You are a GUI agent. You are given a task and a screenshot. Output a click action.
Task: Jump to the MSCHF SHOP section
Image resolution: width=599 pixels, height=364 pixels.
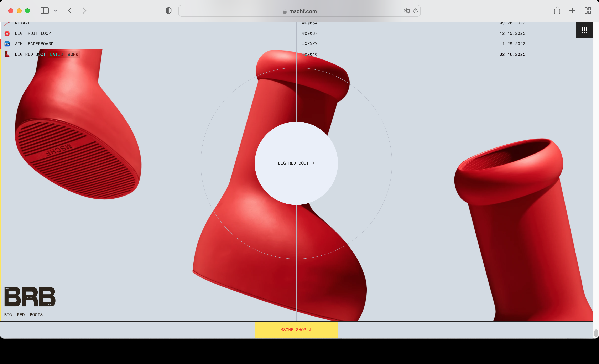point(296,330)
